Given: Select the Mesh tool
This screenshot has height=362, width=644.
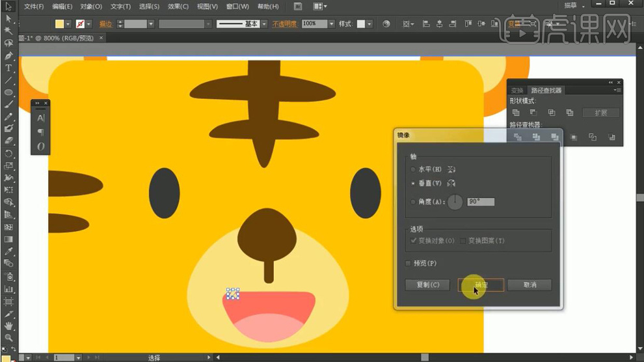Looking at the screenshot, I should point(8,227).
